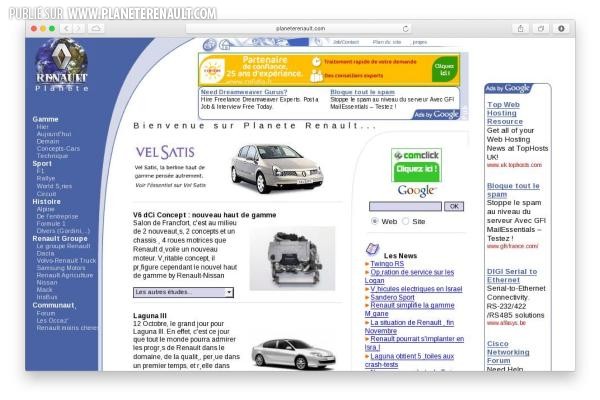Click the Vel Satis car photo

277,168
